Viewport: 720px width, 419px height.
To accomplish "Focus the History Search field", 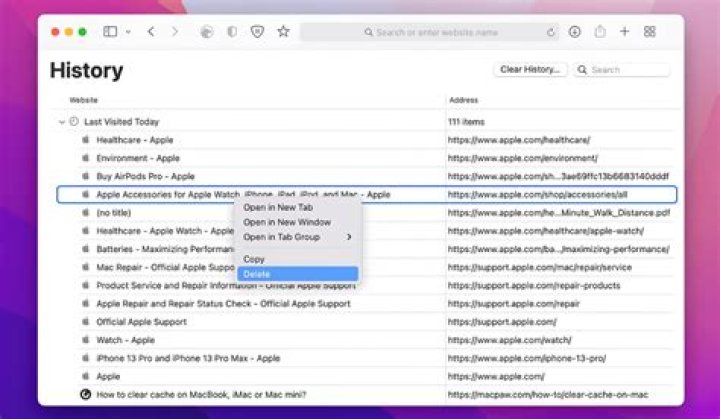I will pos(621,70).
